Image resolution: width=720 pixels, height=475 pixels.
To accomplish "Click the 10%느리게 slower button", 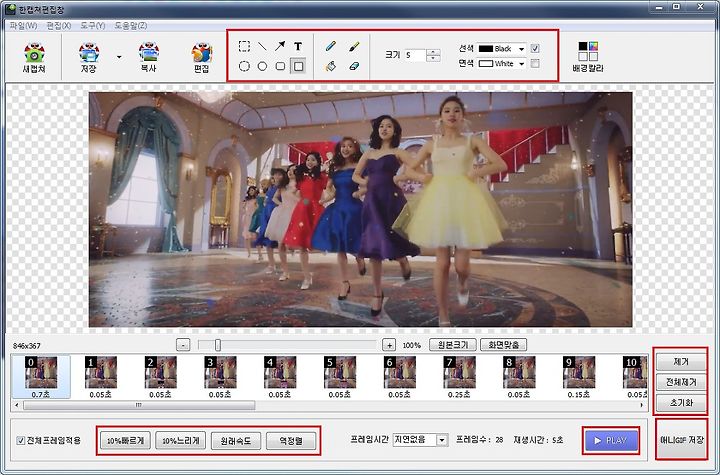I will tap(180, 441).
